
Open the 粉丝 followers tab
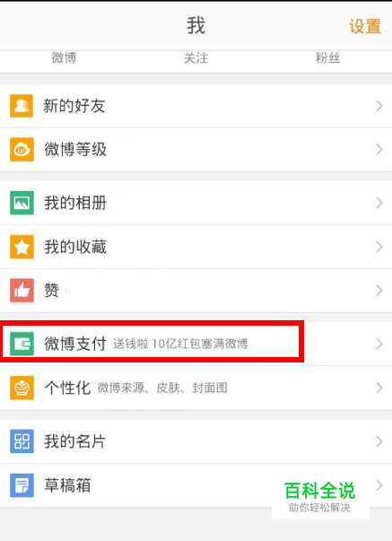click(327, 57)
